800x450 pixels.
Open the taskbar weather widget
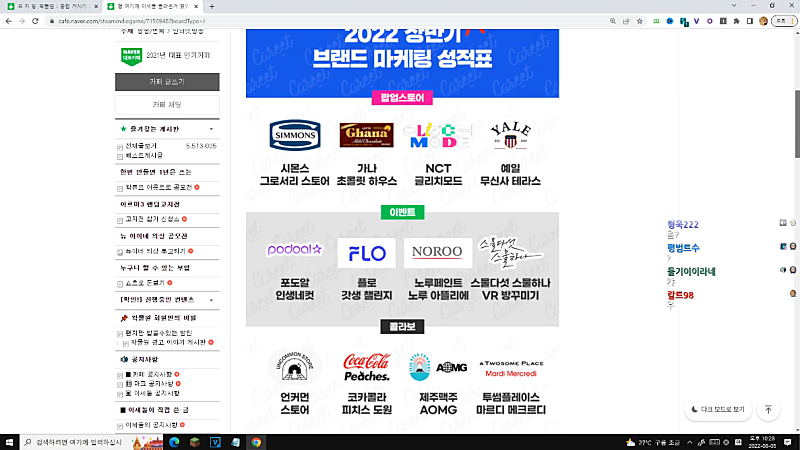point(653,442)
